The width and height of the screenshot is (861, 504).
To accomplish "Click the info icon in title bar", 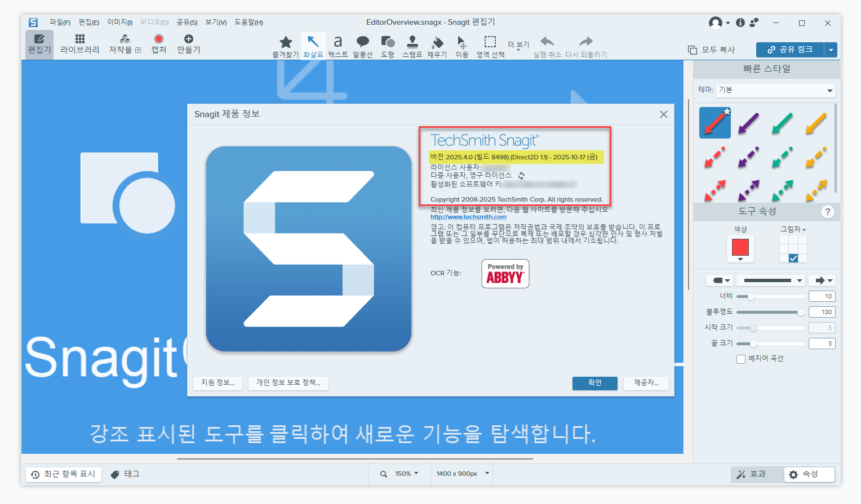I will 740,23.
